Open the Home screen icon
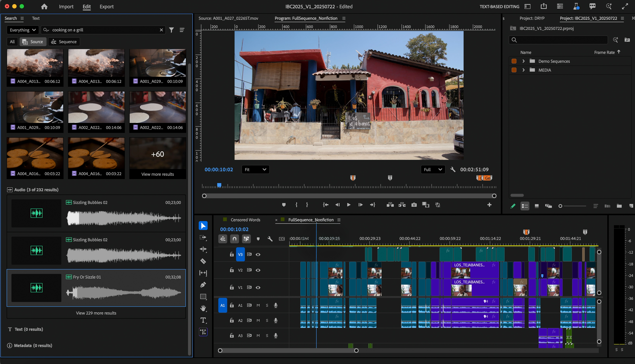 click(x=44, y=6)
